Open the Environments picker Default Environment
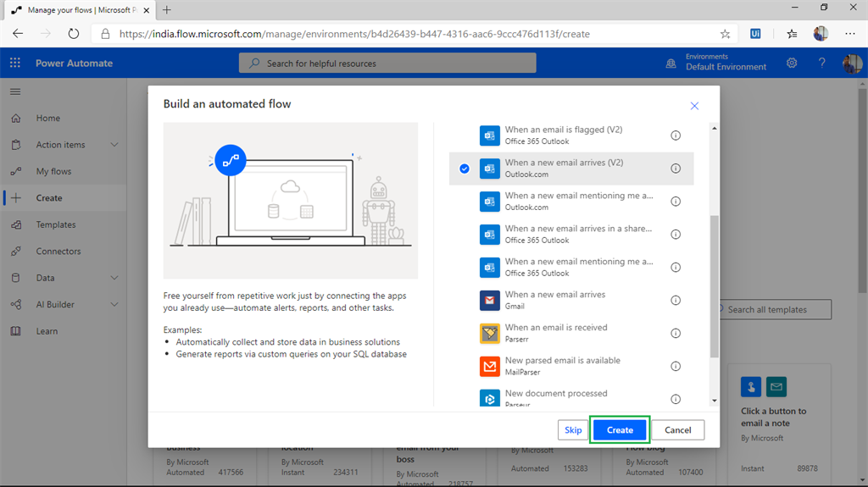The image size is (868, 487). click(x=716, y=63)
